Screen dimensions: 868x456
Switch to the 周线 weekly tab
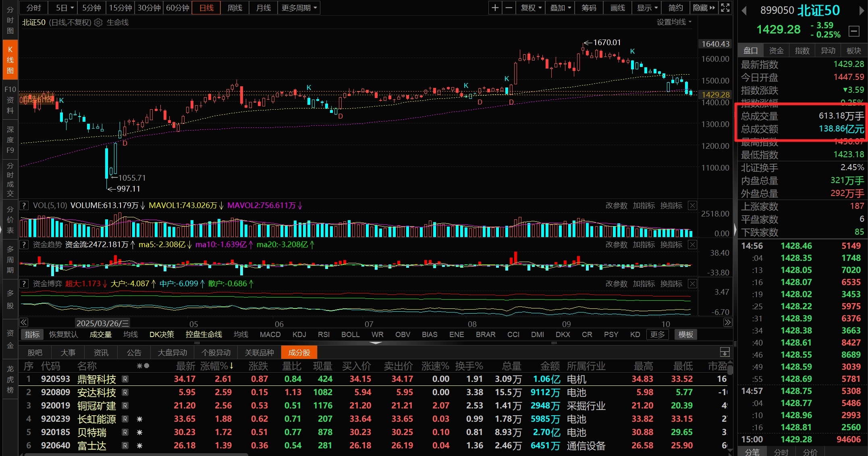coord(235,8)
